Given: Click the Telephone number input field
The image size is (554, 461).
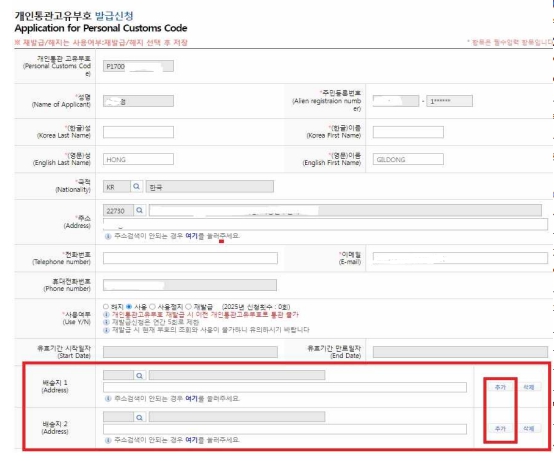Looking at the screenshot, I should [190, 258].
